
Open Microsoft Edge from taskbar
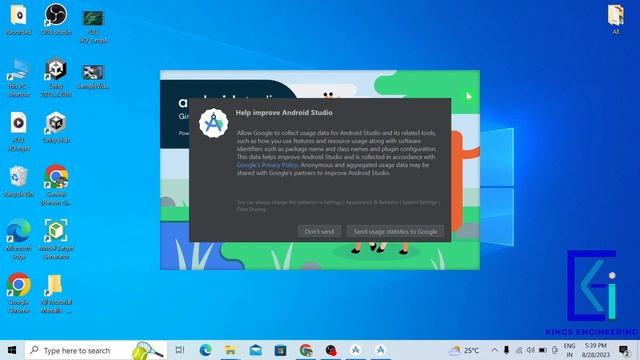pyautogui.click(x=205, y=350)
